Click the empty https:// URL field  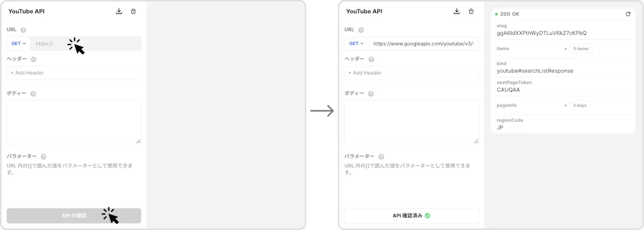pos(86,43)
